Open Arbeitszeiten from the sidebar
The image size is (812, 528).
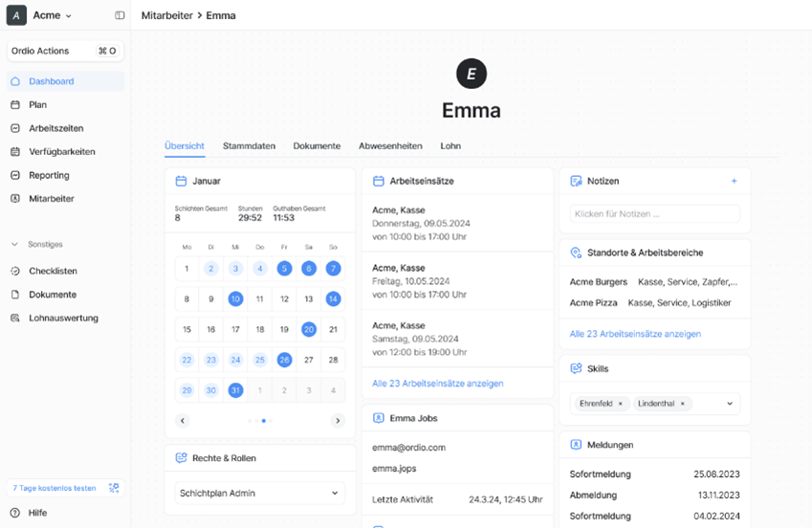click(x=55, y=128)
